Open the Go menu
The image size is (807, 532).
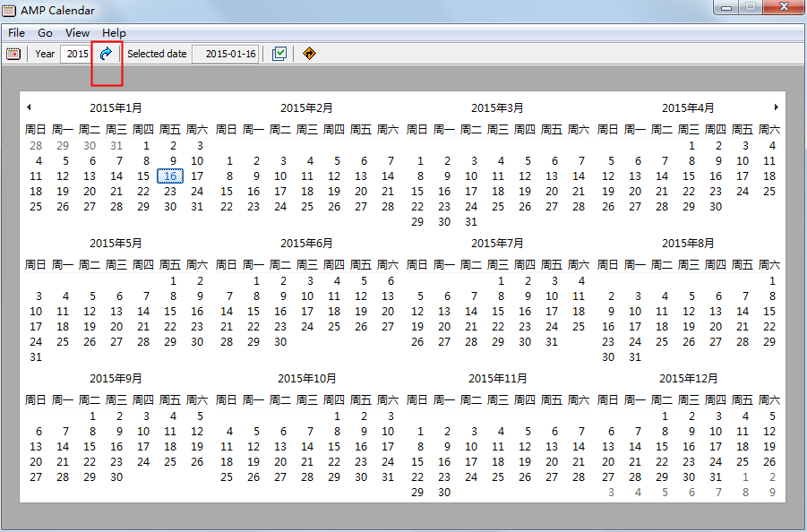[46, 33]
